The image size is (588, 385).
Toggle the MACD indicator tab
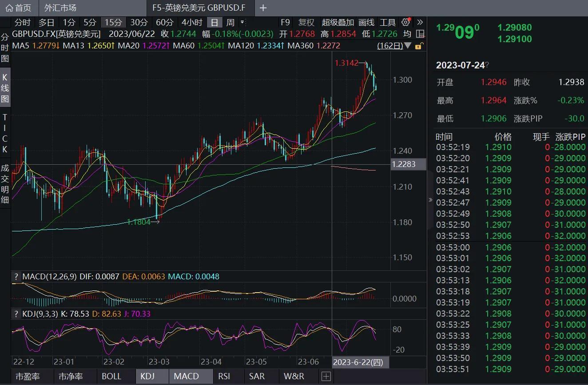pyautogui.click(x=187, y=377)
